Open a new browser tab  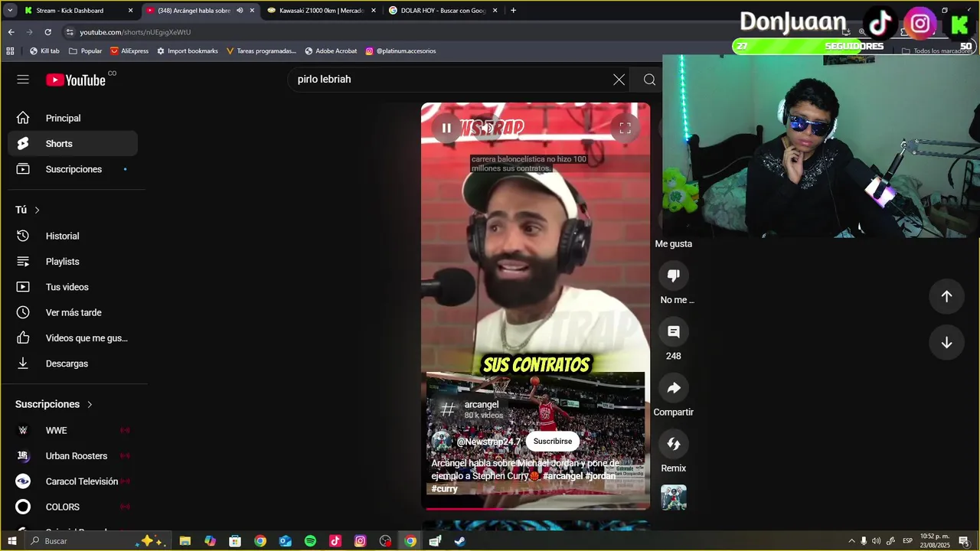(513, 11)
